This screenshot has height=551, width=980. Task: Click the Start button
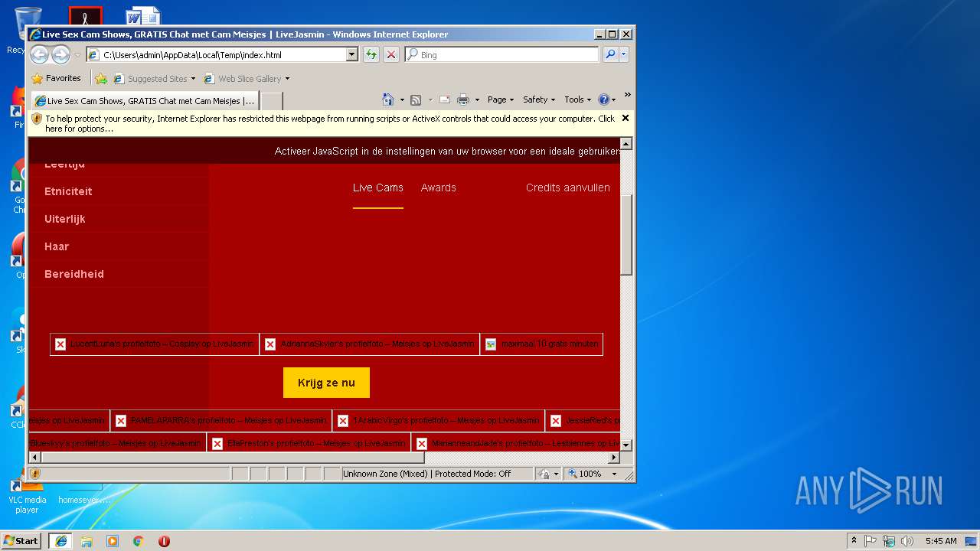coord(21,540)
